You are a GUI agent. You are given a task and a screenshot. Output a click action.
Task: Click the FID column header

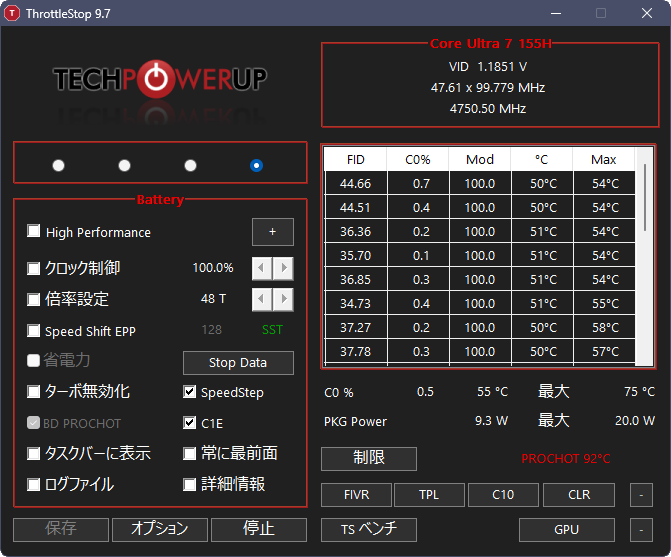pos(356,160)
